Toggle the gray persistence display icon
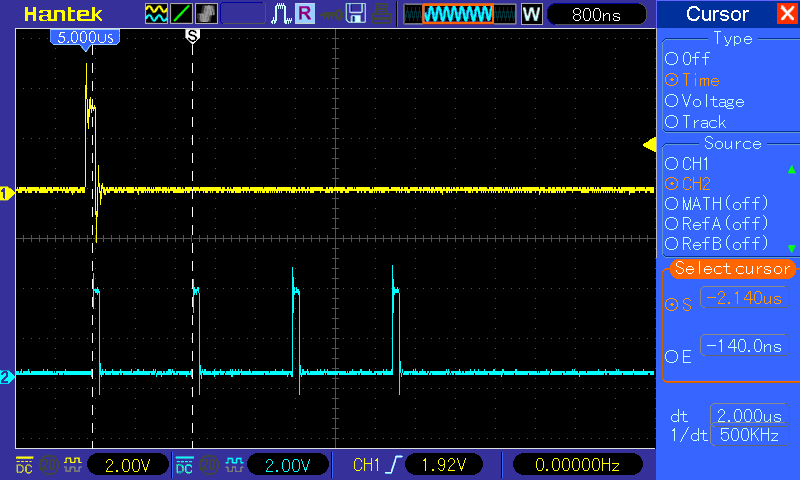 (206, 14)
